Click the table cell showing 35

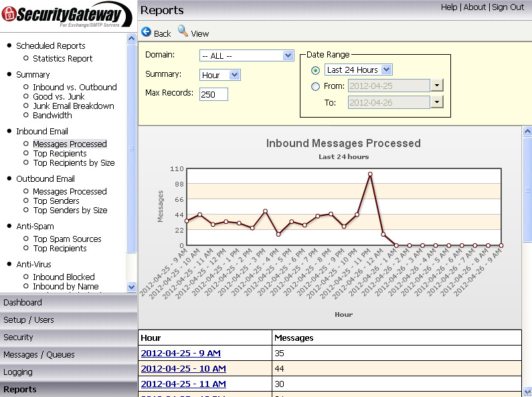[397, 354]
